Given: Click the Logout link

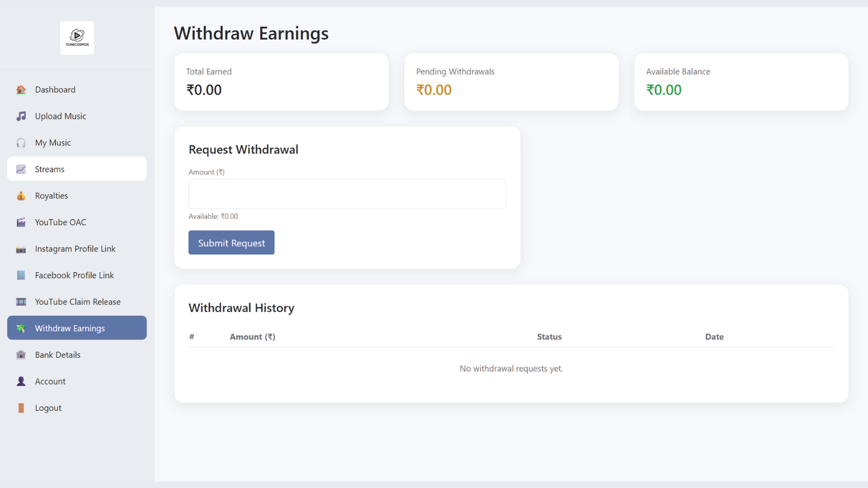Looking at the screenshot, I should point(48,407).
